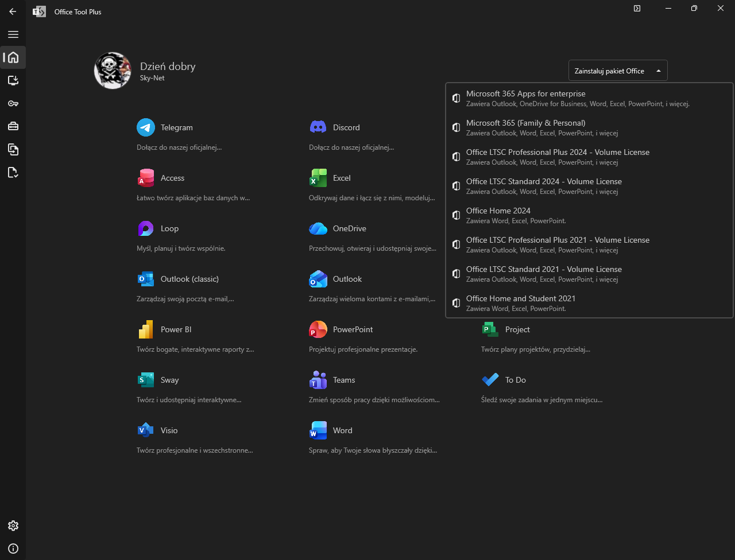Open the Activate page key icon
Viewport: 735px width, 560px height.
(13, 103)
